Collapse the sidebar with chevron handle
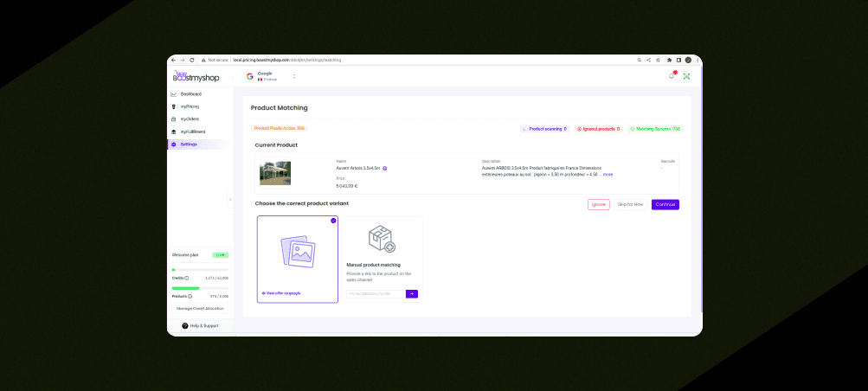This screenshot has height=391, width=868. (230, 199)
